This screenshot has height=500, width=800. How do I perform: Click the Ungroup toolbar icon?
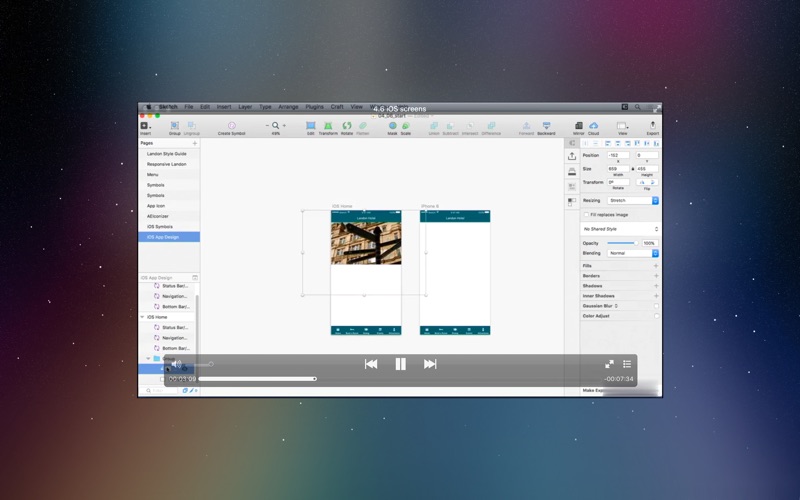point(192,128)
